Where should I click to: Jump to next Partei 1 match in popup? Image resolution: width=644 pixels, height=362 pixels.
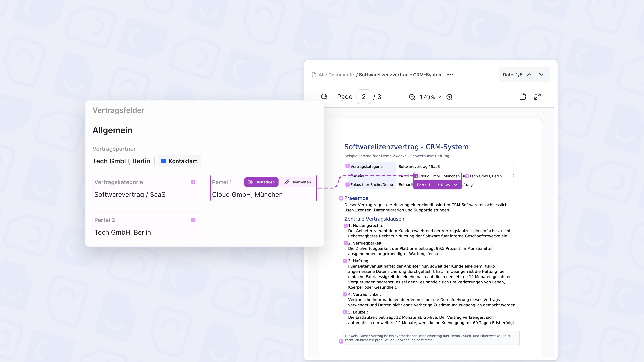[455, 185]
